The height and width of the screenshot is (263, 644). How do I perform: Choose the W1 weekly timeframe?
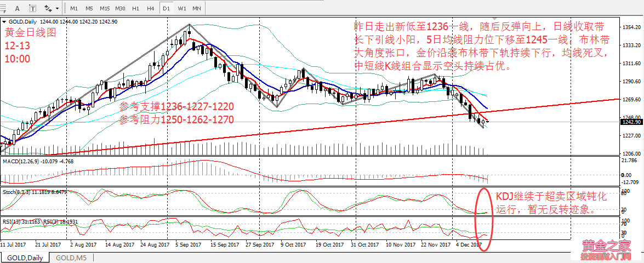click(x=181, y=9)
